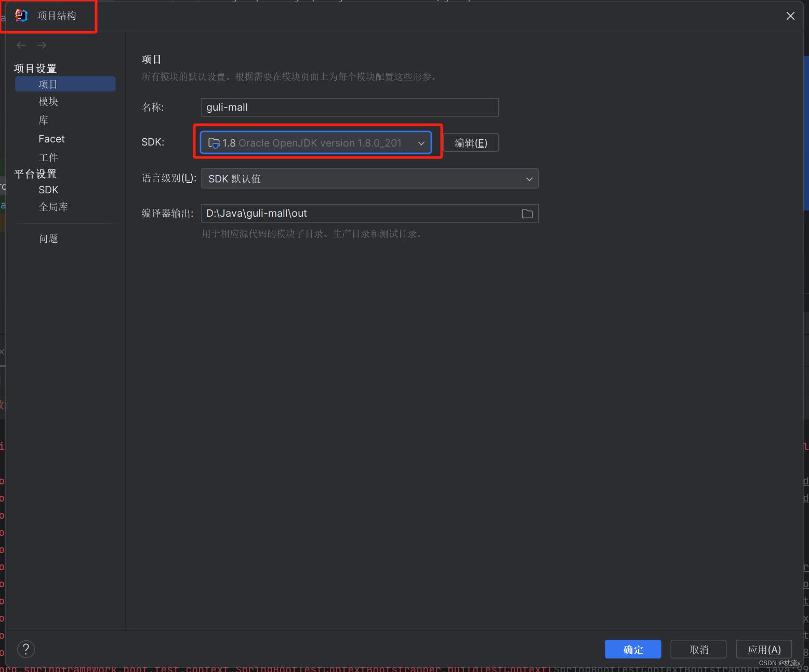Click the 编辑(E) button
Image resolution: width=809 pixels, height=672 pixels.
click(471, 142)
